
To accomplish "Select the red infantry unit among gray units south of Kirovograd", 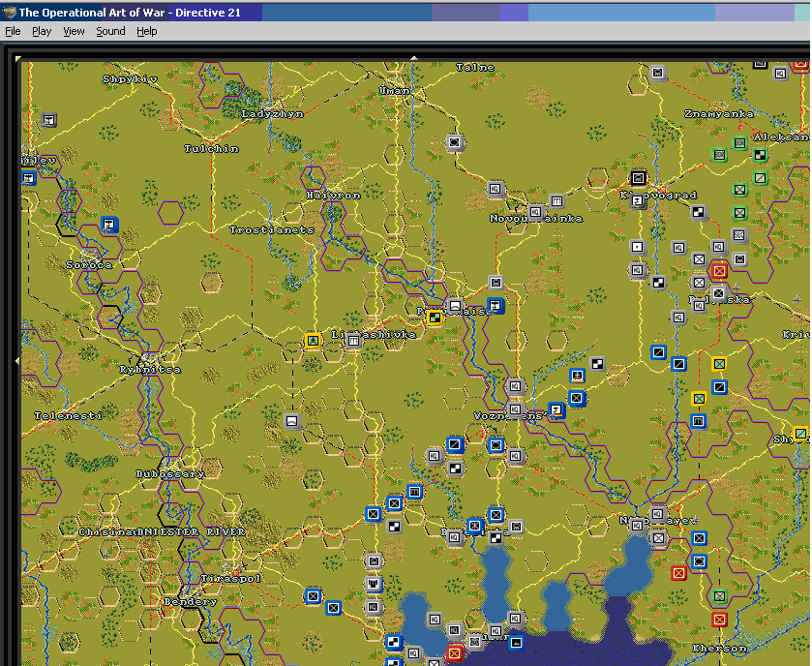I will (719, 270).
